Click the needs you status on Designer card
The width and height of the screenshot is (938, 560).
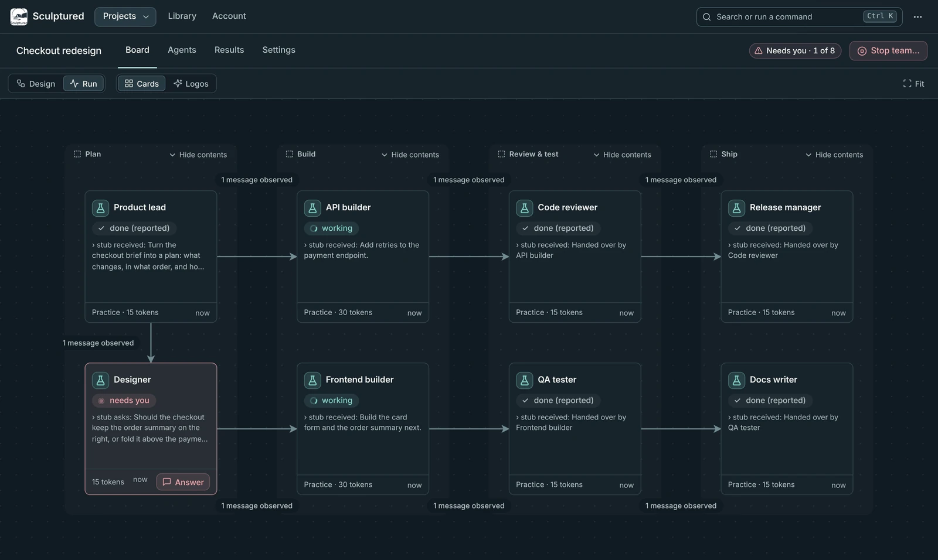tap(124, 401)
